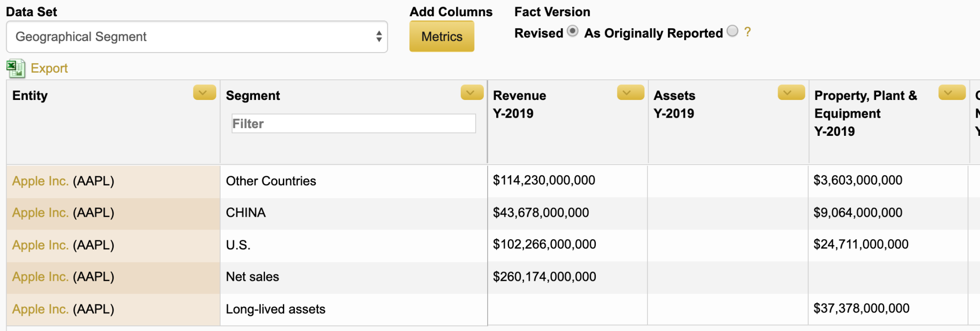Screen dimensions: 980x331
Task: Open Apple Inc. link in U.S. row
Action: click(x=40, y=245)
